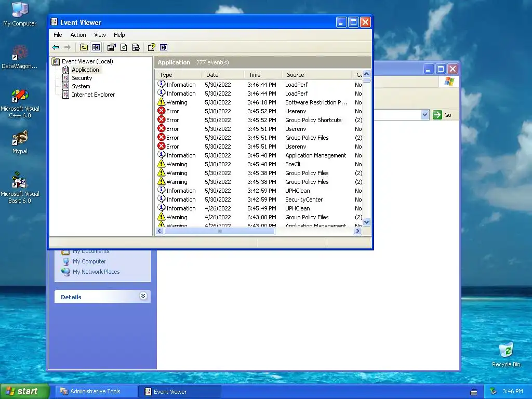The height and width of the screenshot is (399, 532).
Task: Switch to Administrative Tools taskbar button
Action: pos(96,392)
